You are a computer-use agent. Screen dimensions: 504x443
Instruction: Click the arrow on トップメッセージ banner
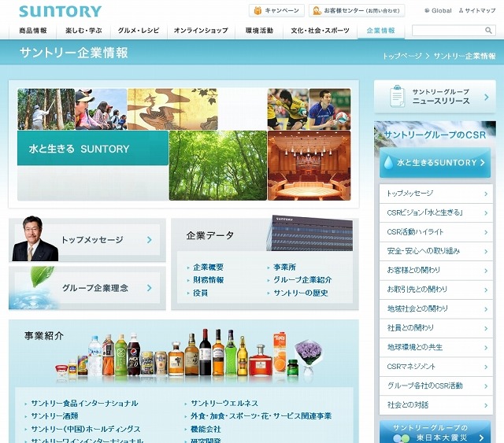[149, 240]
